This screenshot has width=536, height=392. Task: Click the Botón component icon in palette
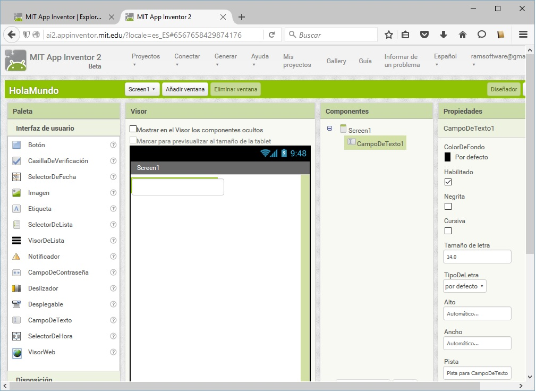tap(16, 145)
